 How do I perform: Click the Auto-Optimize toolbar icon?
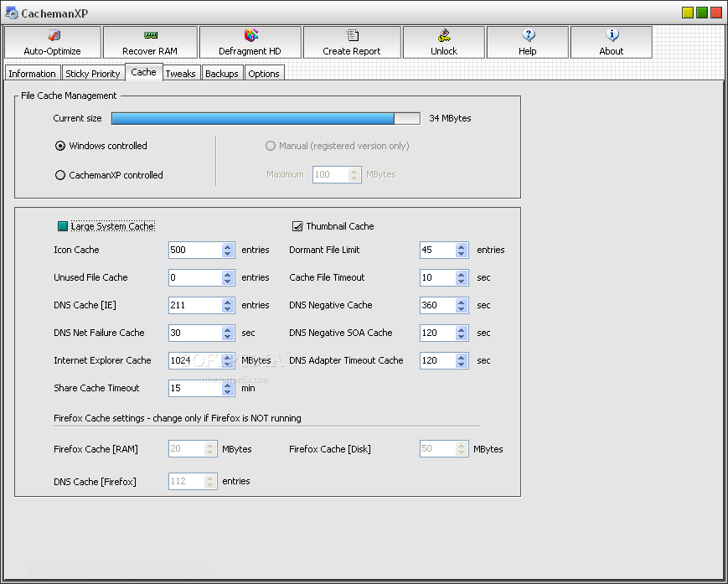[x=54, y=35]
